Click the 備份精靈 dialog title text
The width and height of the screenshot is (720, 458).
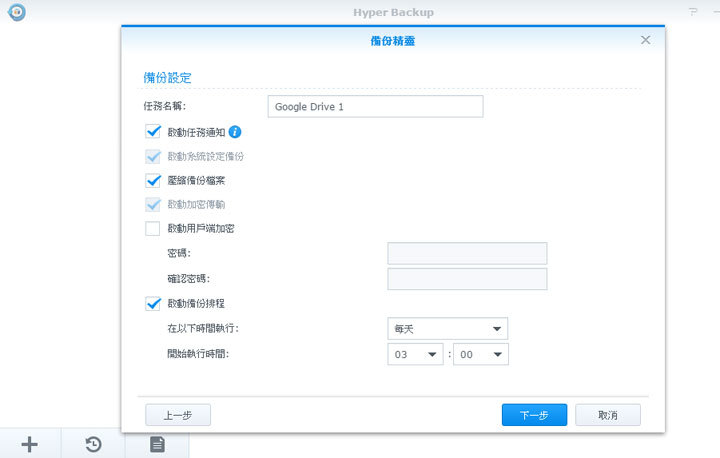pos(393,41)
